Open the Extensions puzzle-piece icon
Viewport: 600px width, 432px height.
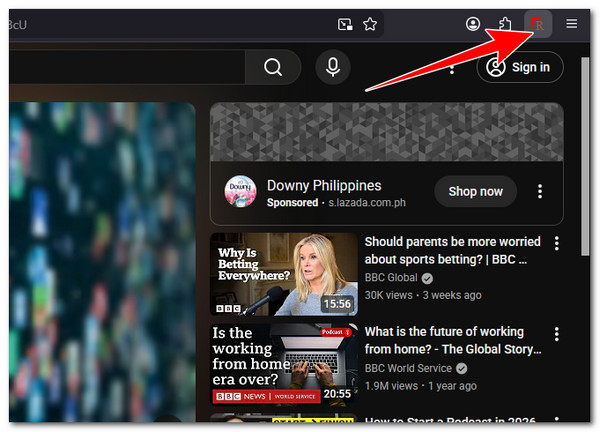(x=505, y=24)
